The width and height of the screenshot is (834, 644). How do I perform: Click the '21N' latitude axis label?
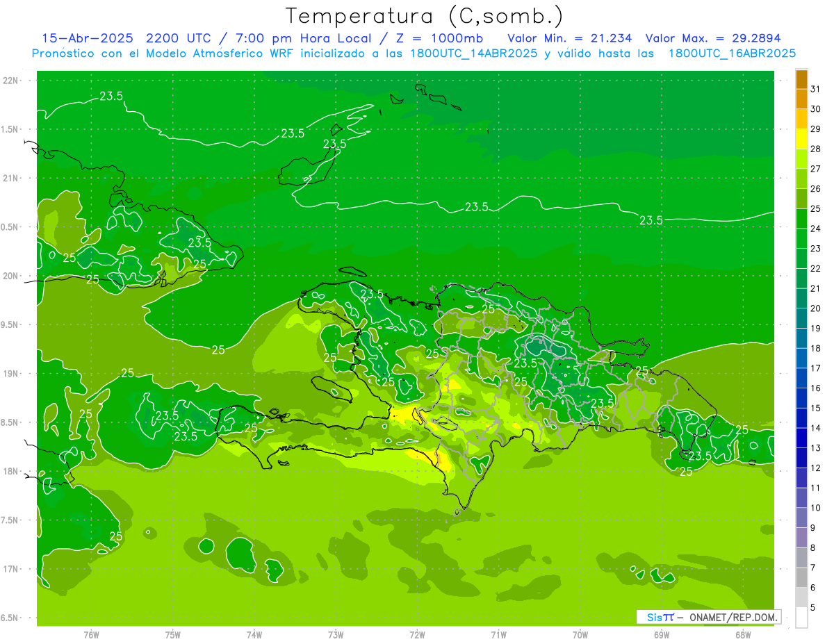point(11,178)
